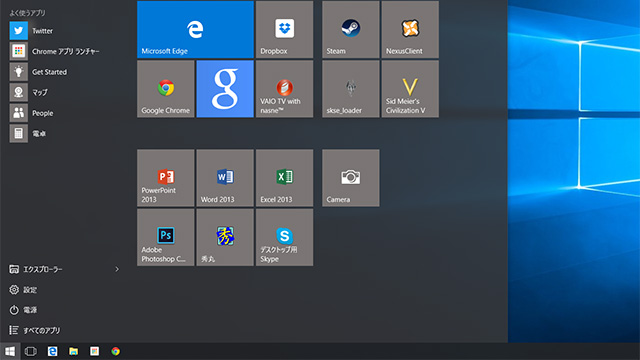This screenshot has height=360, width=640.
Task: Open the VAIO TV with nasne tile
Action: [284, 89]
